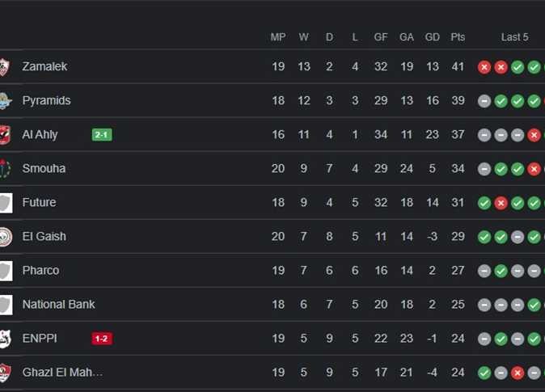
Task: Click the Future team placeholder shield
Action: point(5,203)
